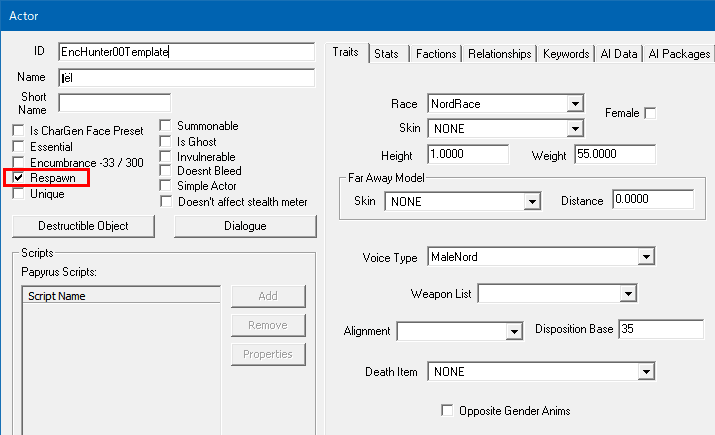Uncheck the Respawn checkbox
The height and width of the screenshot is (435, 715).
19,177
